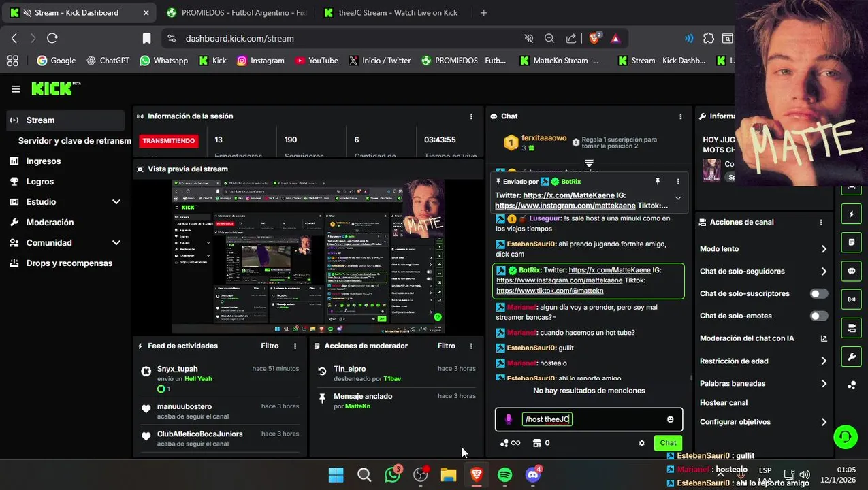Image resolution: width=868 pixels, height=490 pixels.
Task: Open external link for Moderación del chat con IA
Action: (x=824, y=338)
